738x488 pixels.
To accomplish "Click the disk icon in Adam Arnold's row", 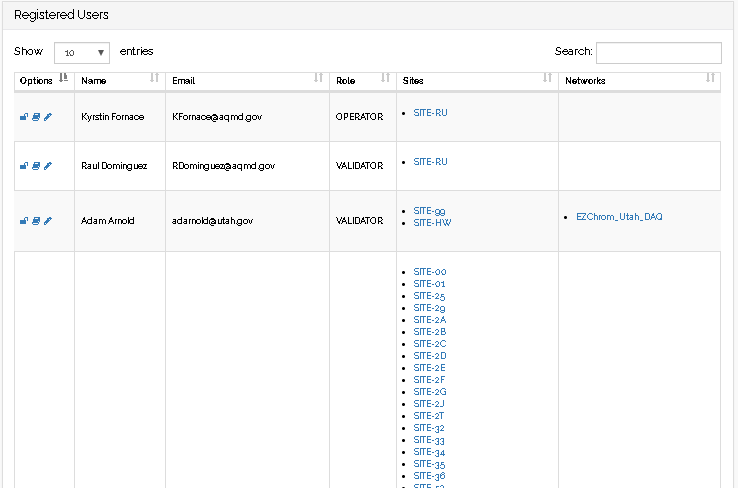I will [36, 221].
